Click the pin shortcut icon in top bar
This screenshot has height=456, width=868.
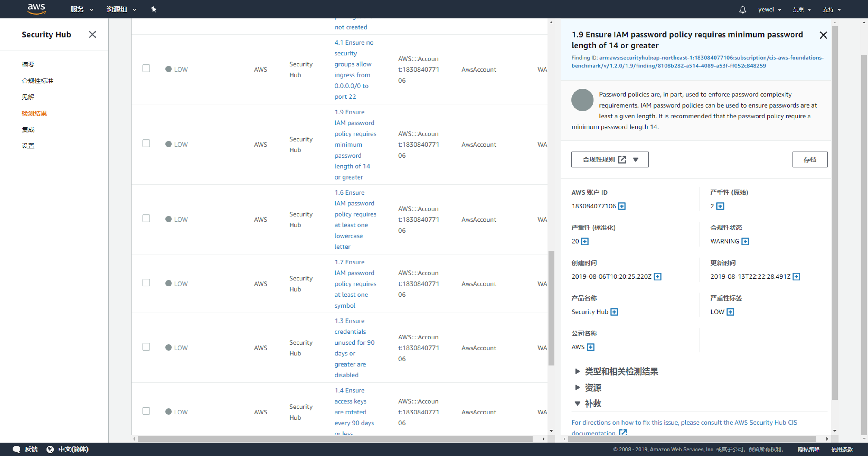coord(154,9)
